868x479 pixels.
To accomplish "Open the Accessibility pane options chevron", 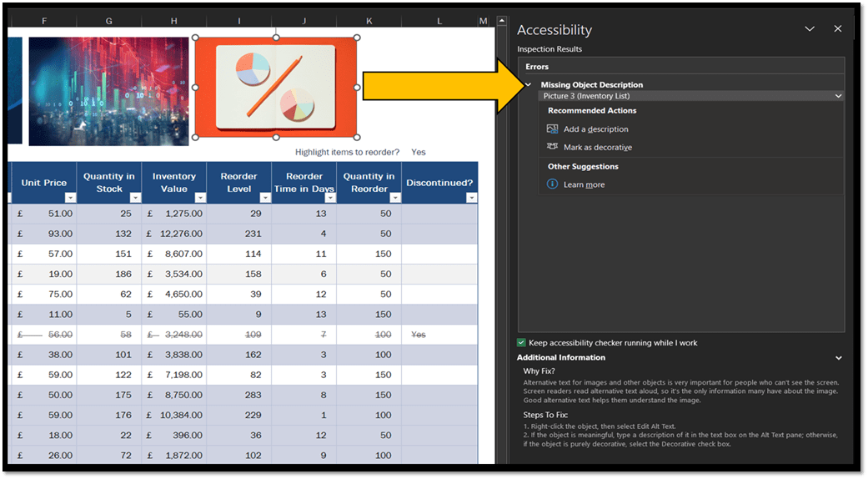I will pyautogui.click(x=809, y=29).
